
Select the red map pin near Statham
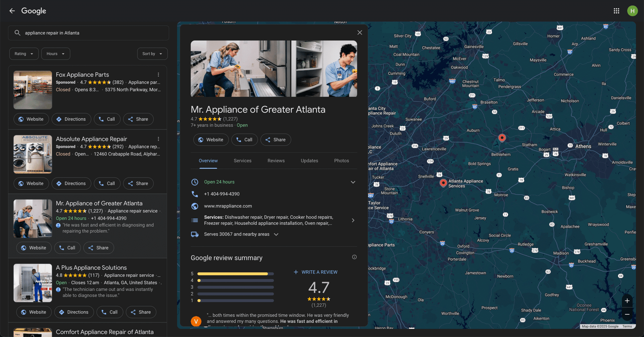coord(502,138)
